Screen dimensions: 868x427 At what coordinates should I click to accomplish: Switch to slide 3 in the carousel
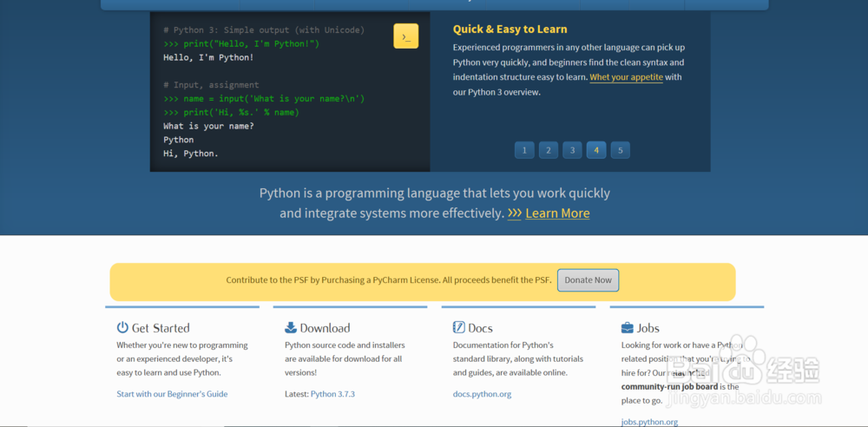pyautogui.click(x=572, y=150)
